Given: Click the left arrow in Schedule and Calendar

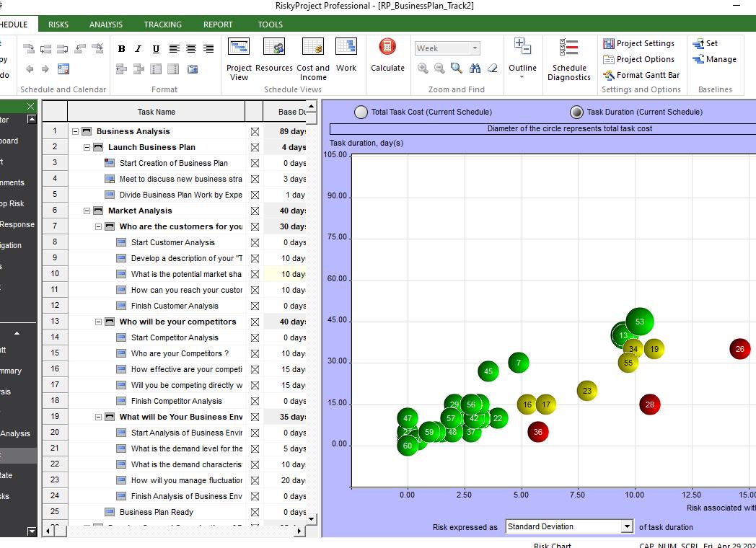Looking at the screenshot, I should 30,69.
